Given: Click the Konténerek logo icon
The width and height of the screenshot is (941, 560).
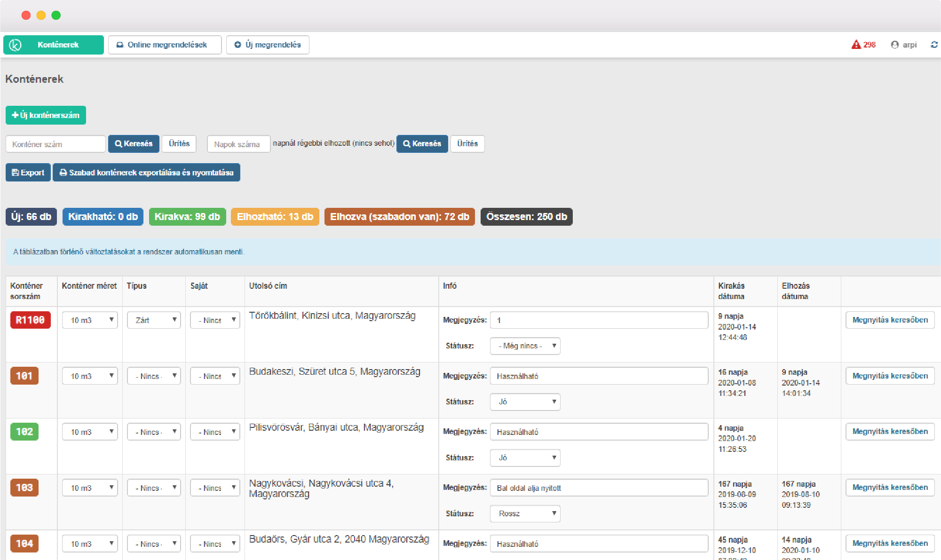Looking at the screenshot, I should pos(16,45).
